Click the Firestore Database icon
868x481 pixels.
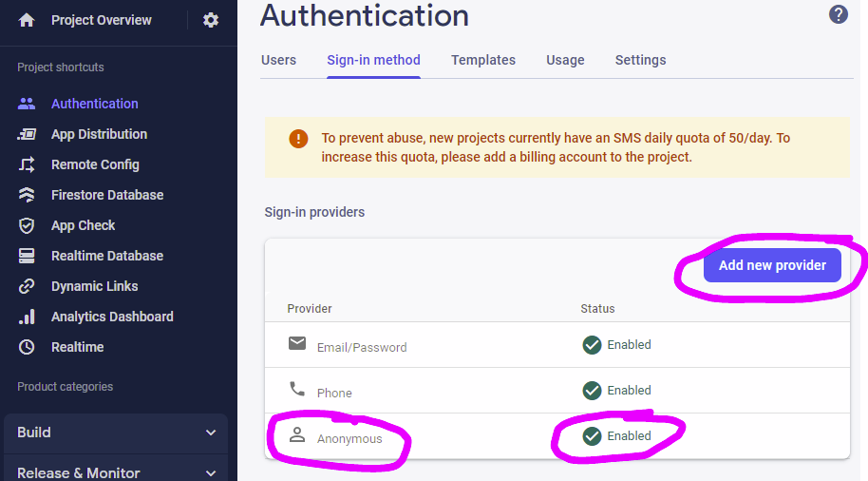coord(26,195)
